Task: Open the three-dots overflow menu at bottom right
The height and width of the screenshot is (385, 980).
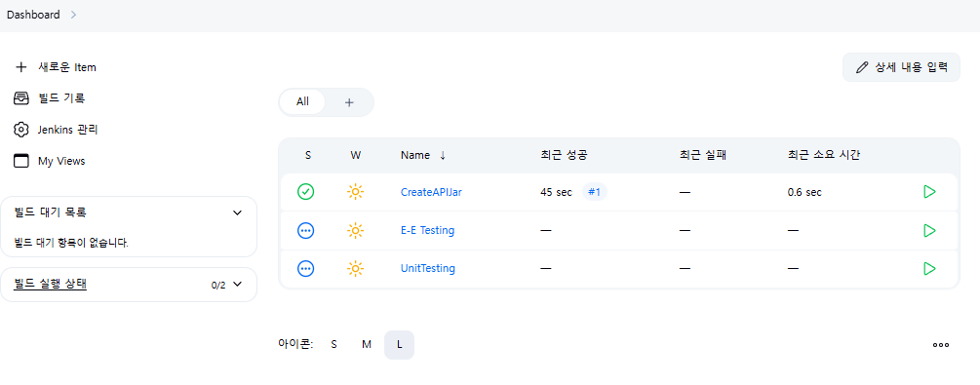Action: 941,344
